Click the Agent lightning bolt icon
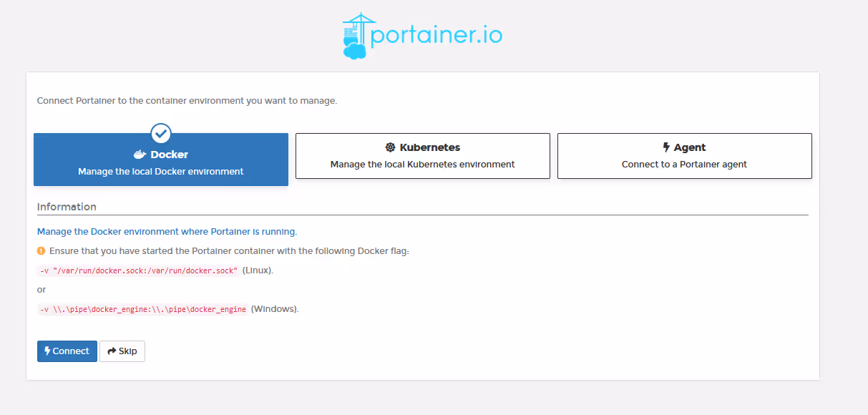The image size is (868, 415). [x=666, y=147]
